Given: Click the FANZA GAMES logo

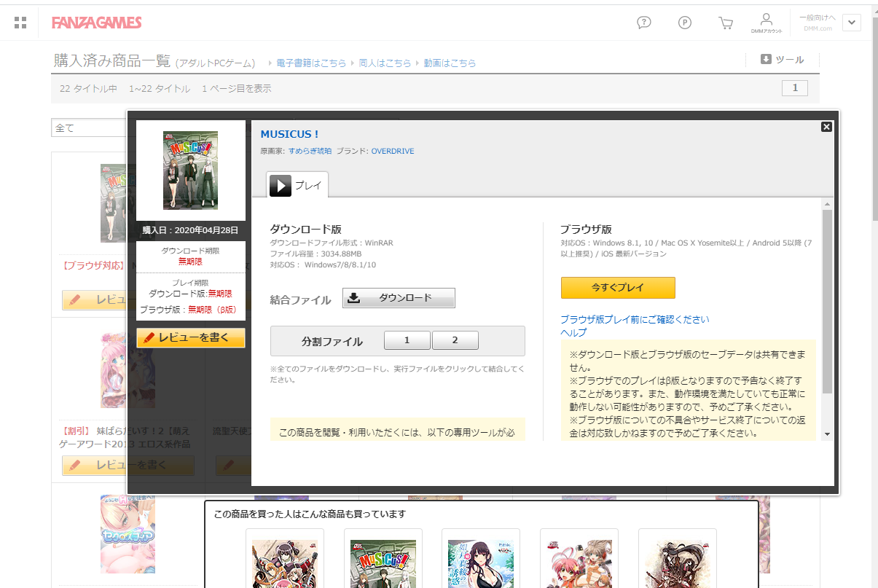Looking at the screenshot, I should 96,23.
